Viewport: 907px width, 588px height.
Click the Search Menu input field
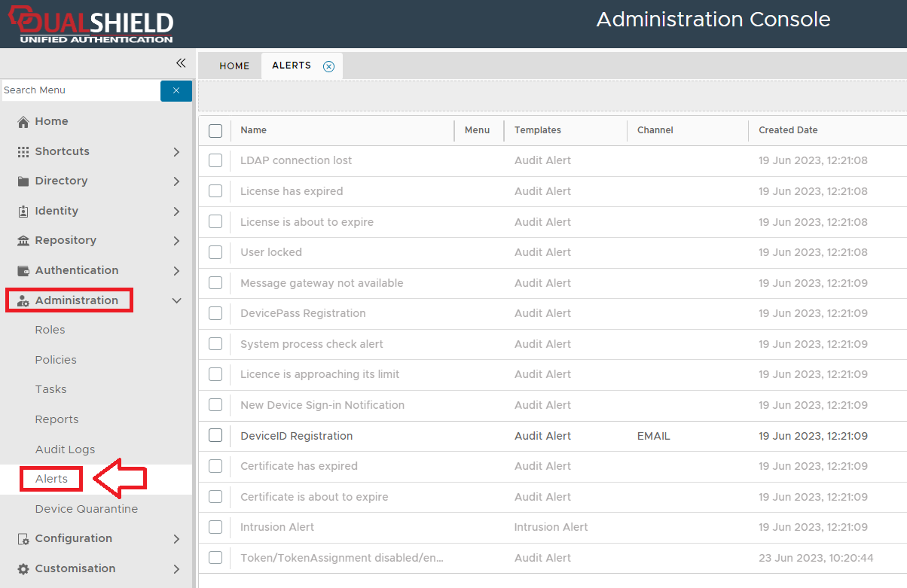[x=80, y=90]
